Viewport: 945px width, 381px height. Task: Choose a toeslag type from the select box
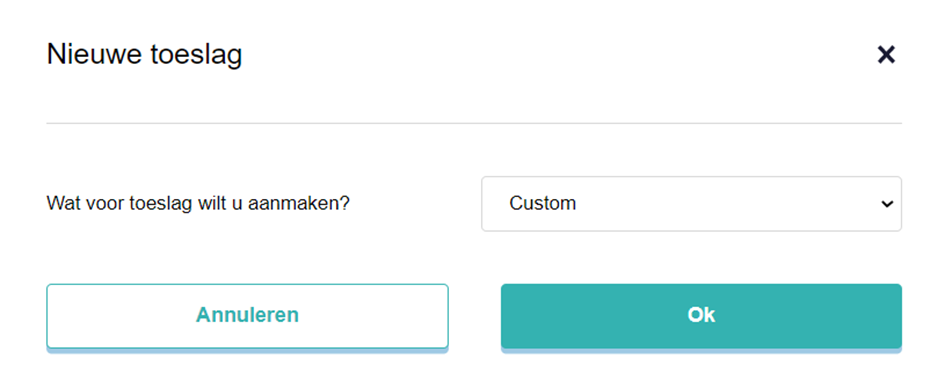click(x=691, y=204)
